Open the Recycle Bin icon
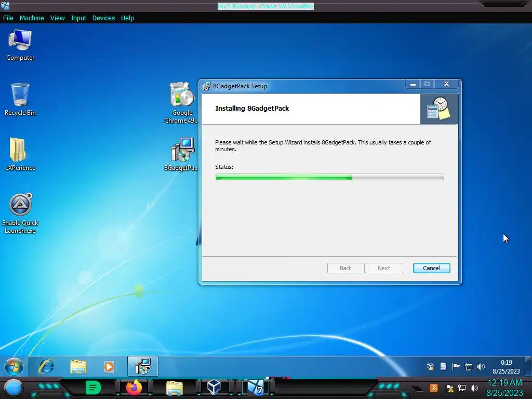 20,99
